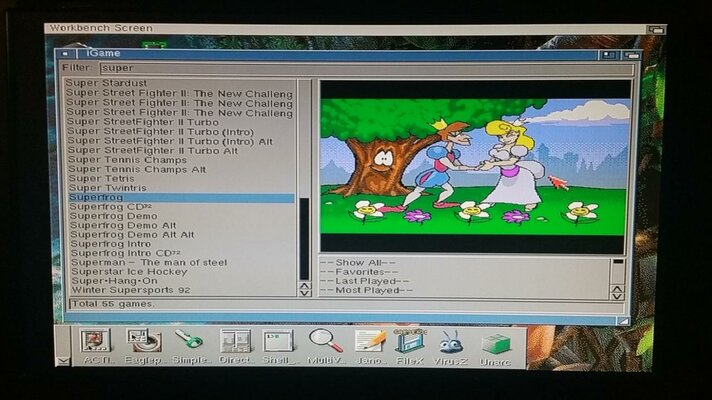Open the SimpleFind key icon
Viewport: 712px width, 400px height.
(x=190, y=343)
